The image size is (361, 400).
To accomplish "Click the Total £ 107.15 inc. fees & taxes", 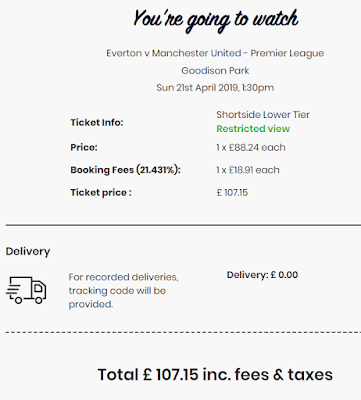I will [215, 374].
